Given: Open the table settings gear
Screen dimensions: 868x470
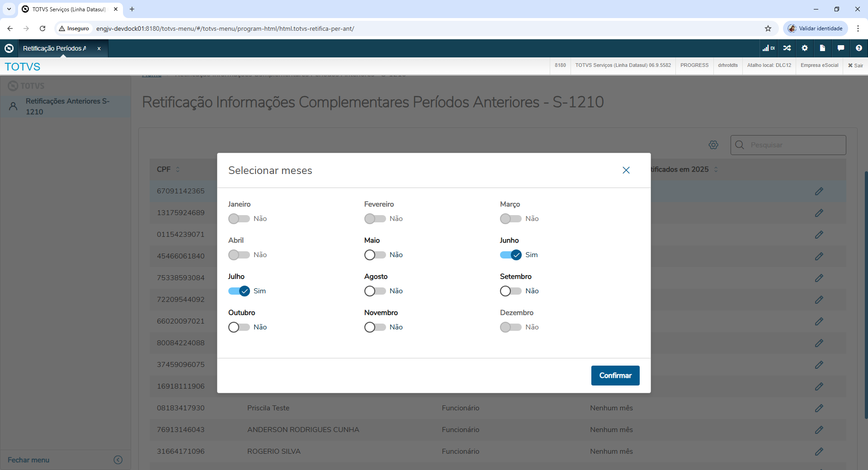Looking at the screenshot, I should (x=713, y=145).
